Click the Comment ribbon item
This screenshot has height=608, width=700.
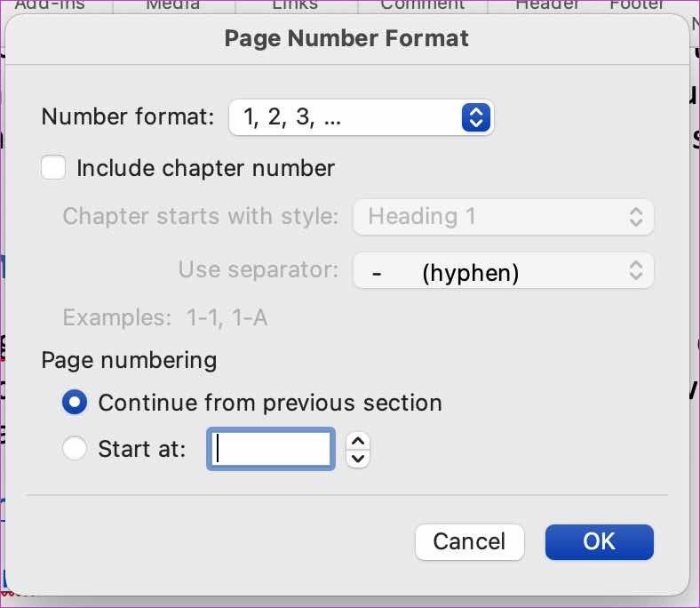pos(422,4)
